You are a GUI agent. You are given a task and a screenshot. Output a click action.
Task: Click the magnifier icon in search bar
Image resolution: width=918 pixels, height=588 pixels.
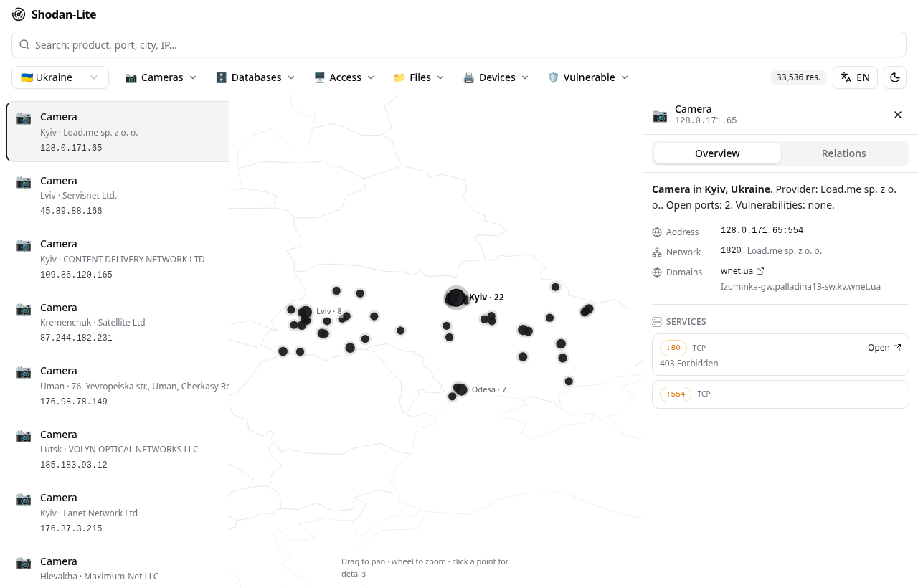(x=24, y=44)
